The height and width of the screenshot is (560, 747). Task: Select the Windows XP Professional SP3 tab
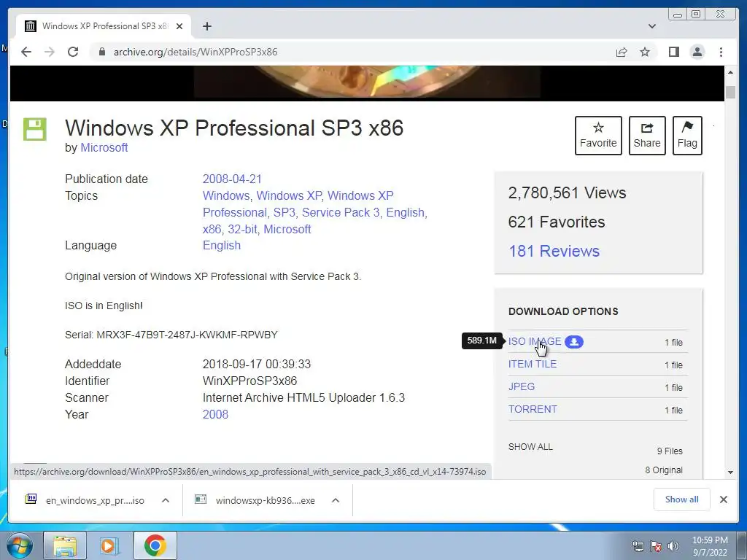click(104, 26)
